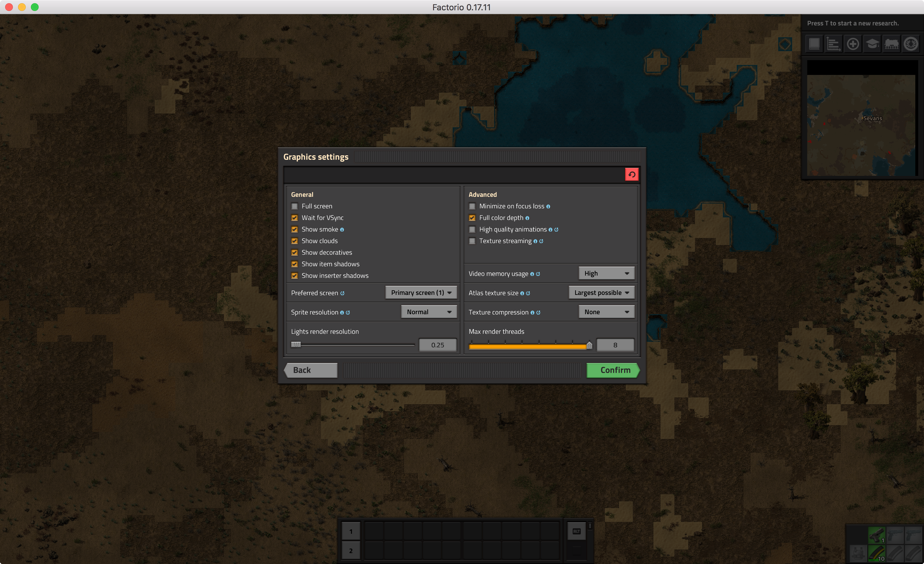Click reset icon beside High quality animations
The image size is (924, 564).
tap(556, 230)
